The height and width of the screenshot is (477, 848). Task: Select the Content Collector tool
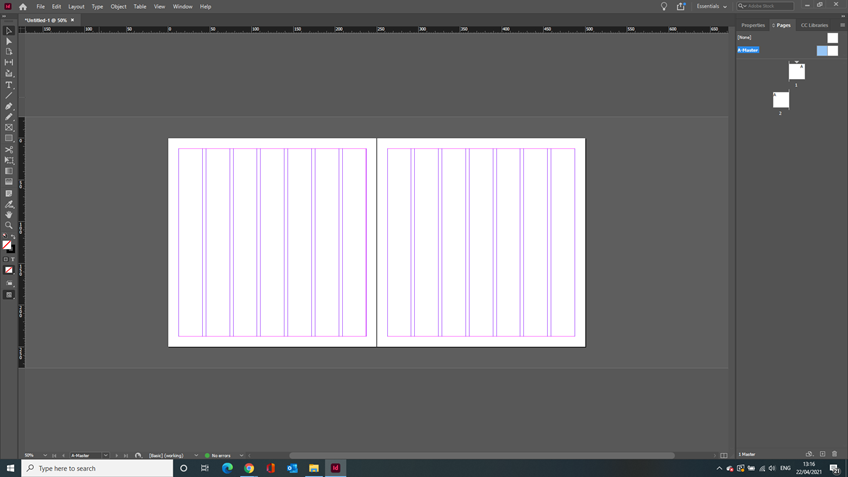[9, 74]
